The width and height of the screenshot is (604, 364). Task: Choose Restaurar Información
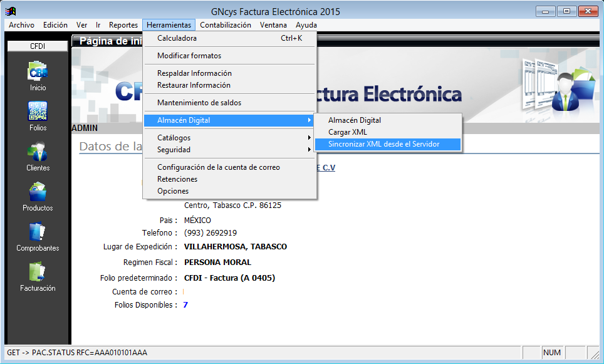(229, 85)
